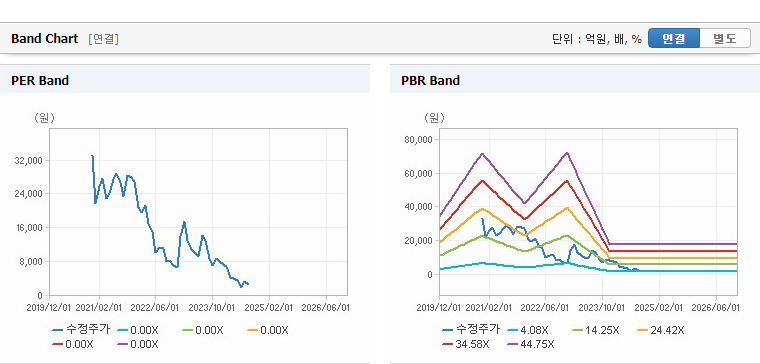Viewport: 760px width, 364px height.
Task: Select the 연결 toggle button
Action: [674, 38]
